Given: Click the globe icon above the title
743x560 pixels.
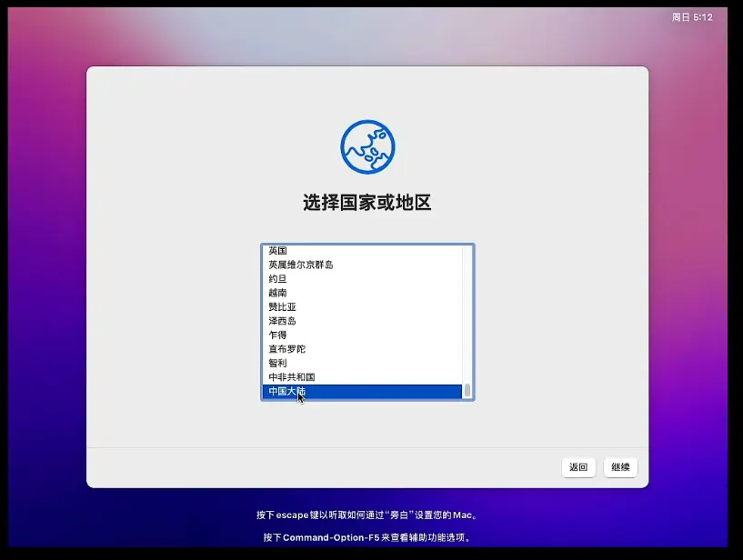Looking at the screenshot, I should 367,147.
